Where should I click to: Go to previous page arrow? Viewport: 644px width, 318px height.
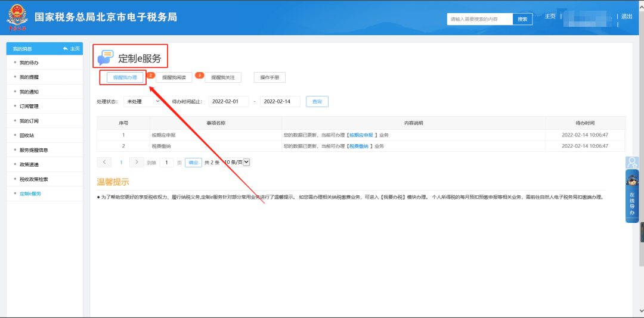tap(104, 162)
